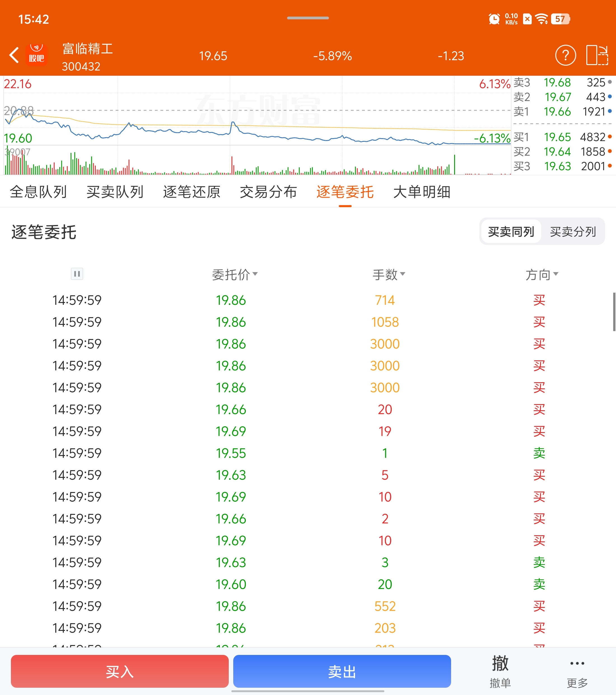Tap the back arrow icon
The image size is (616, 695).
14,55
